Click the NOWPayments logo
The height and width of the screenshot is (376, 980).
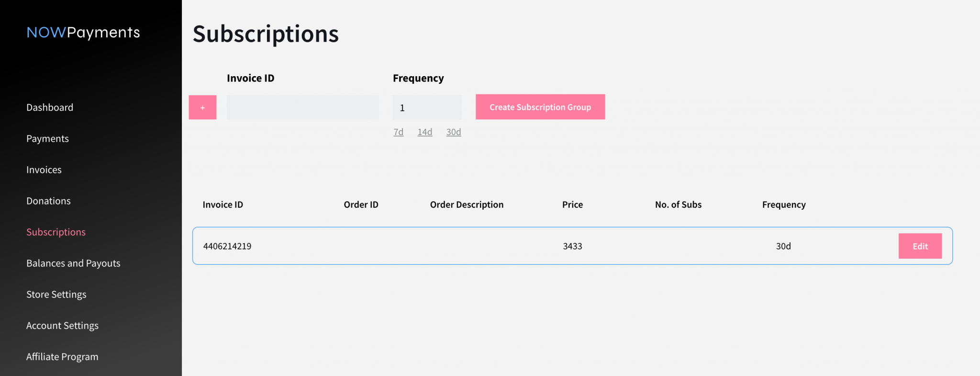click(83, 32)
